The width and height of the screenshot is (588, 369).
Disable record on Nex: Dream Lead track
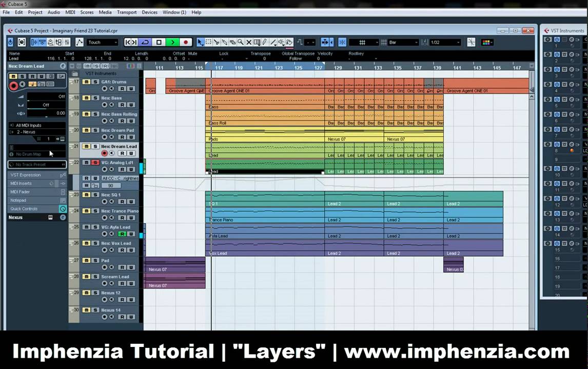click(x=105, y=153)
